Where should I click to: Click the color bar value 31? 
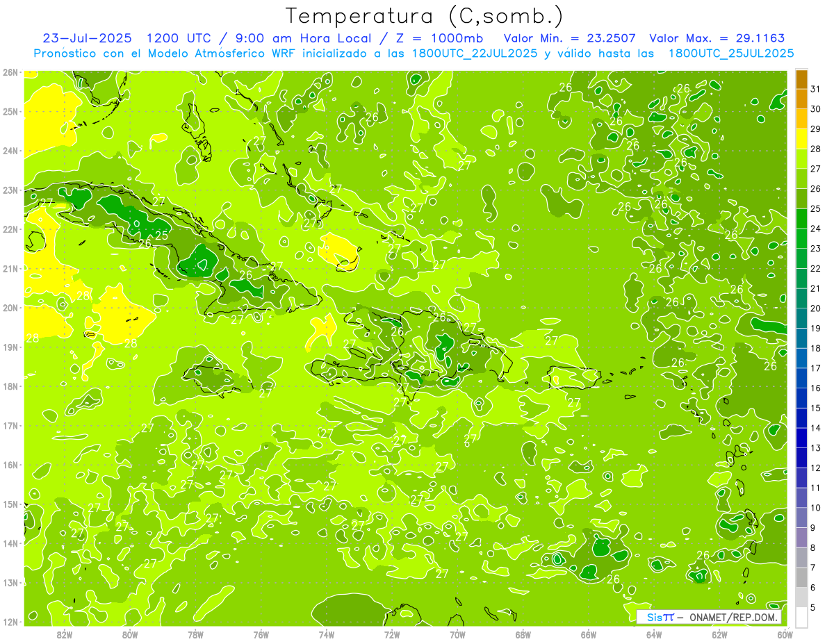click(x=815, y=89)
